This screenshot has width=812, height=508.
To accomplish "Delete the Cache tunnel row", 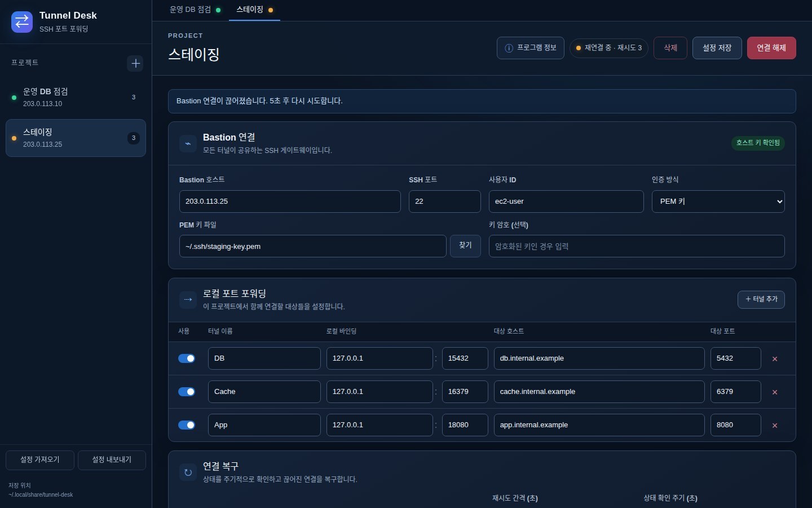I will pos(775,392).
